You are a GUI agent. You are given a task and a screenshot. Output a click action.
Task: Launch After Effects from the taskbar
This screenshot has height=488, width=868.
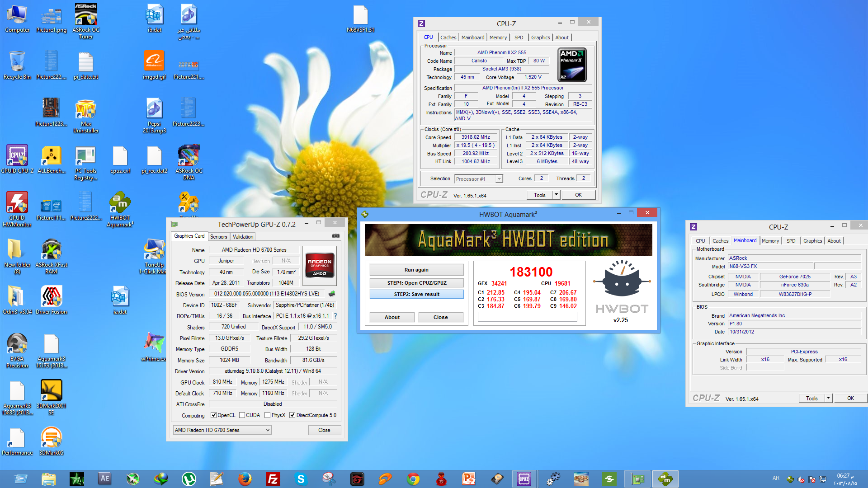(104, 479)
